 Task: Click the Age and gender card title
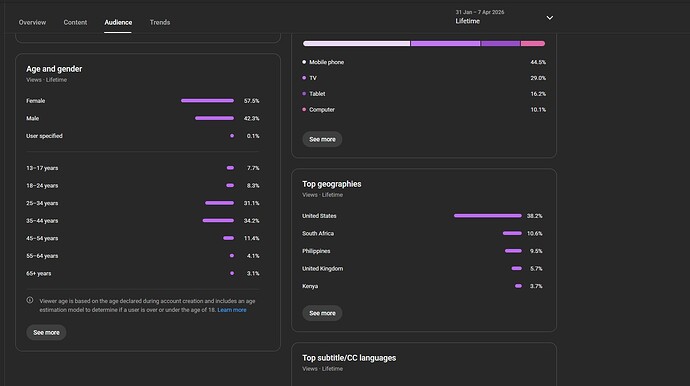pyautogui.click(x=54, y=69)
